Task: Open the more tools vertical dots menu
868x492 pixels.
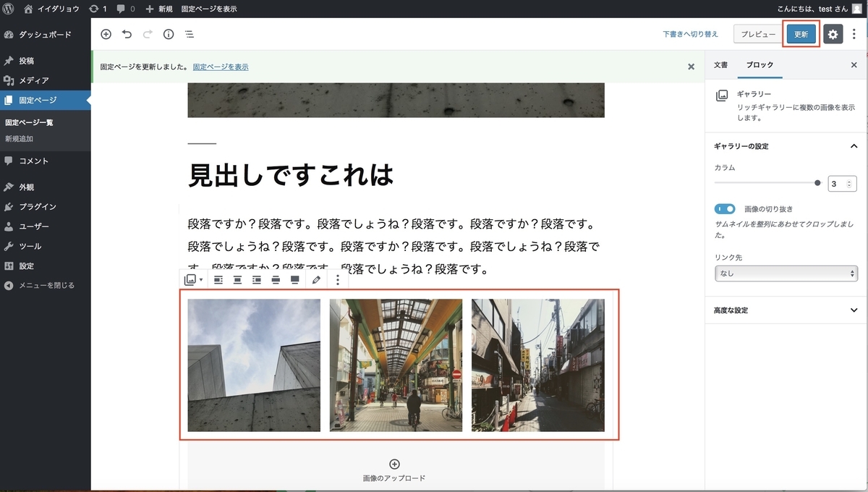Action: click(x=854, y=34)
